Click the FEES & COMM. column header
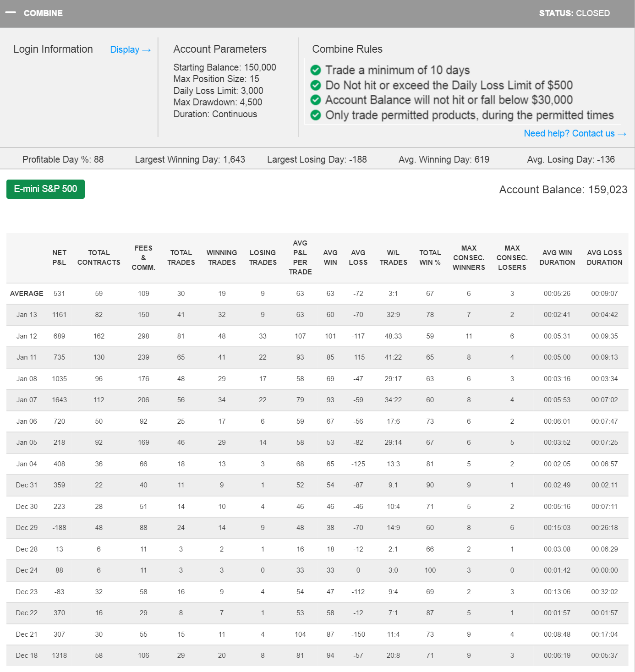Screen dimensions: 635x672 pyautogui.click(x=143, y=257)
